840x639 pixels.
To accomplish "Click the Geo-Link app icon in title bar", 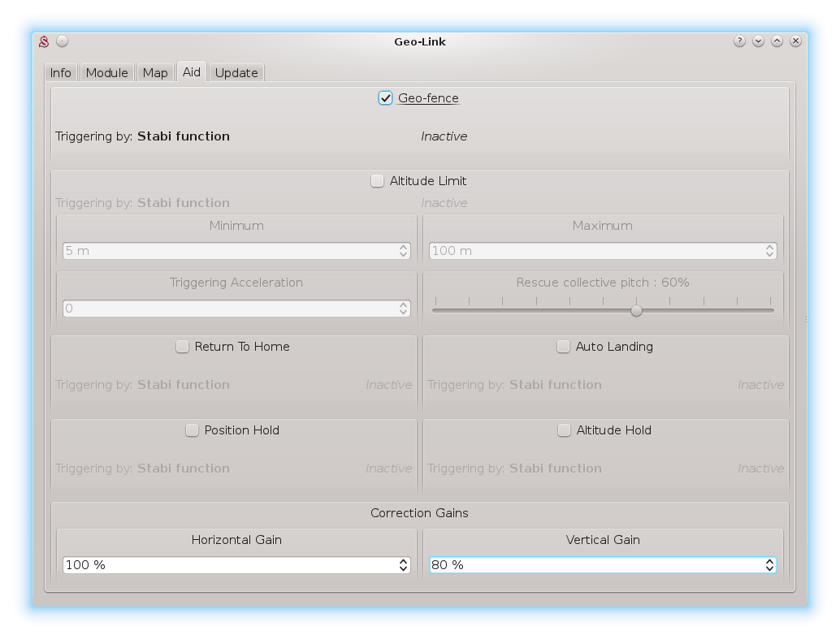I will point(45,41).
